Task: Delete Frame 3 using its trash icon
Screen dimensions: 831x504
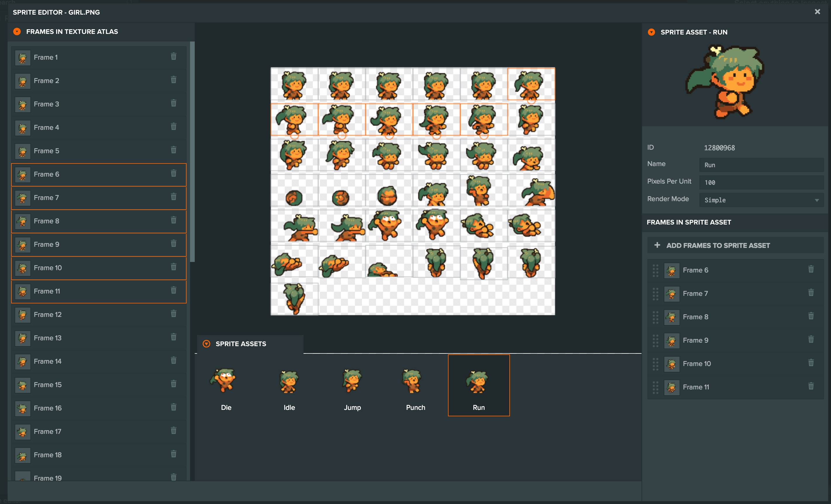Action: pyautogui.click(x=173, y=103)
